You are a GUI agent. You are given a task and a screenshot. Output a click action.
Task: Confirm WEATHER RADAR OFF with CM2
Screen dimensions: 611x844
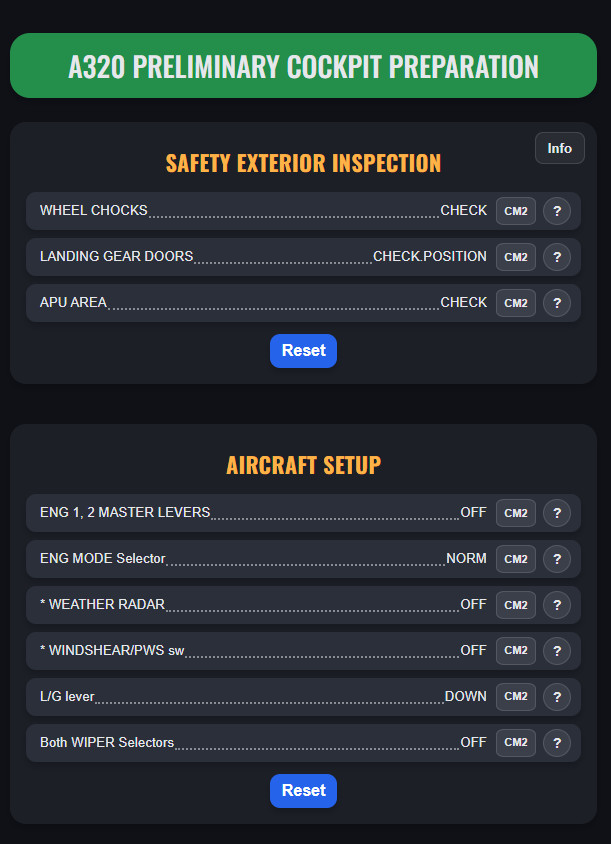(515, 605)
